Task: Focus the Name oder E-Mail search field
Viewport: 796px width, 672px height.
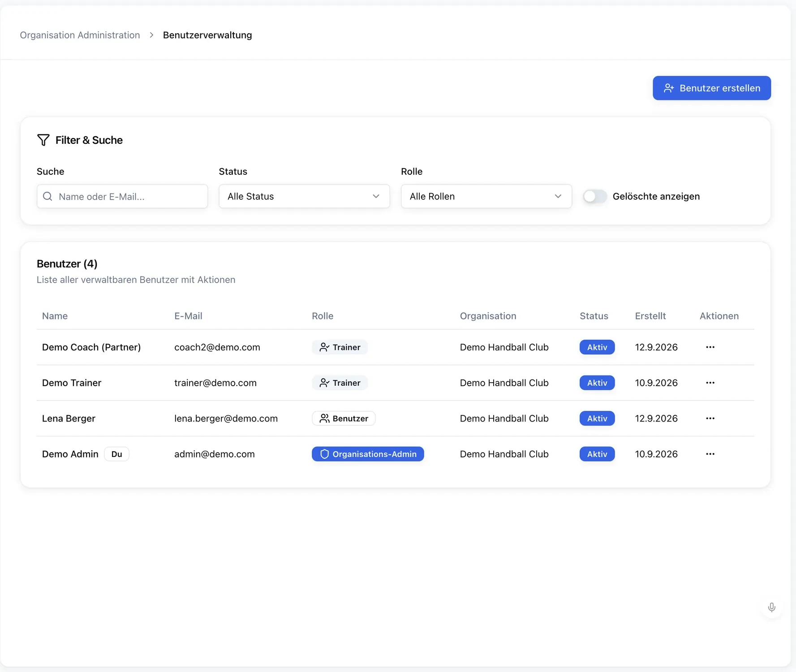Action: point(122,196)
